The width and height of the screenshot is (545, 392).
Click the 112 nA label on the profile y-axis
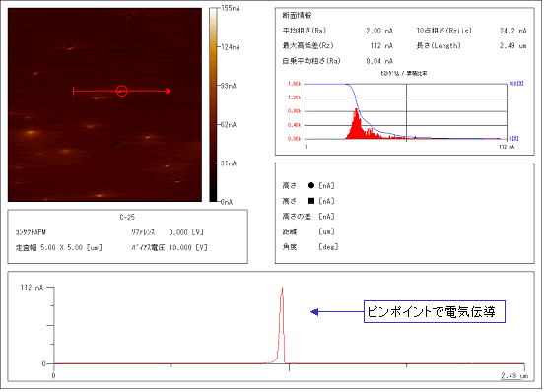coord(32,288)
